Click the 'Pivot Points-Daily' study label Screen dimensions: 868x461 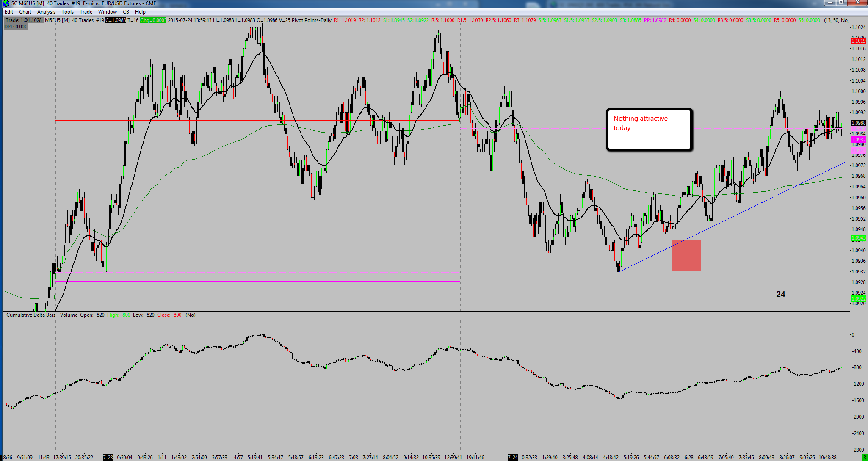point(312,20)
